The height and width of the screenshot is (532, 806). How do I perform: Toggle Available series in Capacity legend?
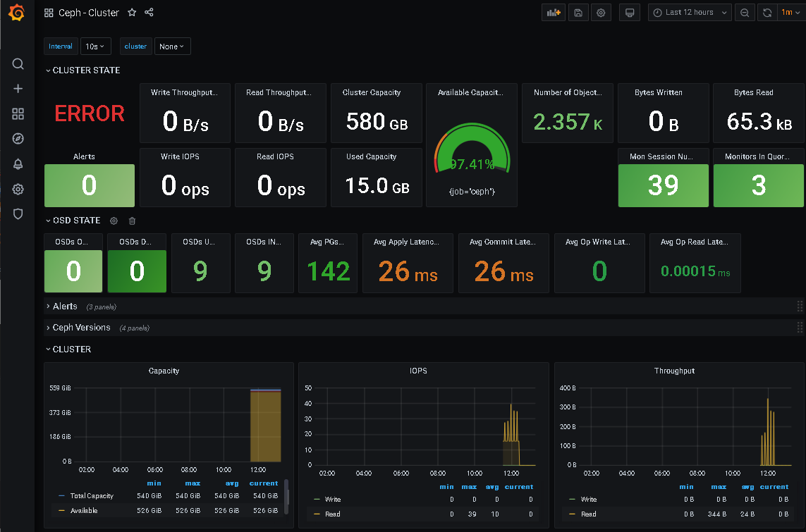click(x=84, y=510)
